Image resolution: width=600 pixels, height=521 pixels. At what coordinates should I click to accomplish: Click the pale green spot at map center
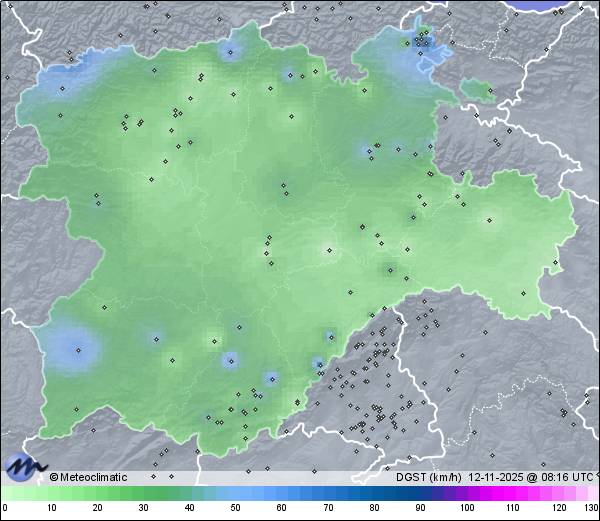coord(325,251)
